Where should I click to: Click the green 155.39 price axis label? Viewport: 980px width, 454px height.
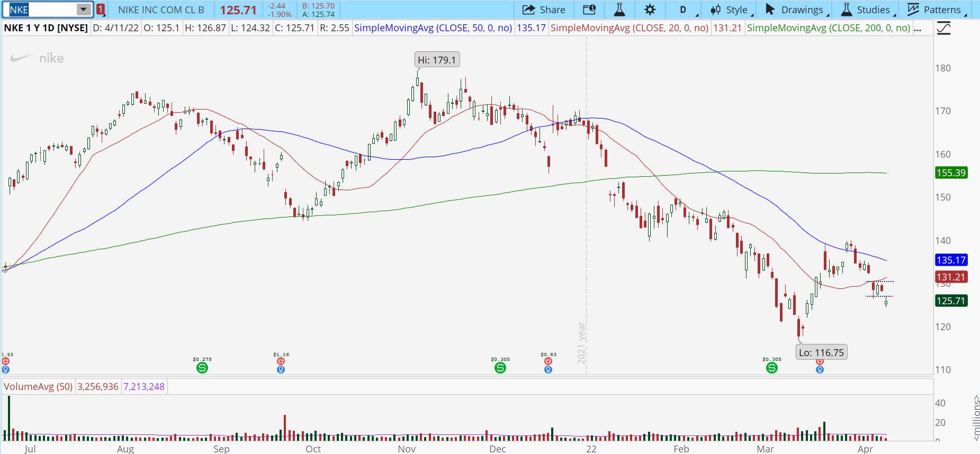pyautogui.click(x=951, y=173)
